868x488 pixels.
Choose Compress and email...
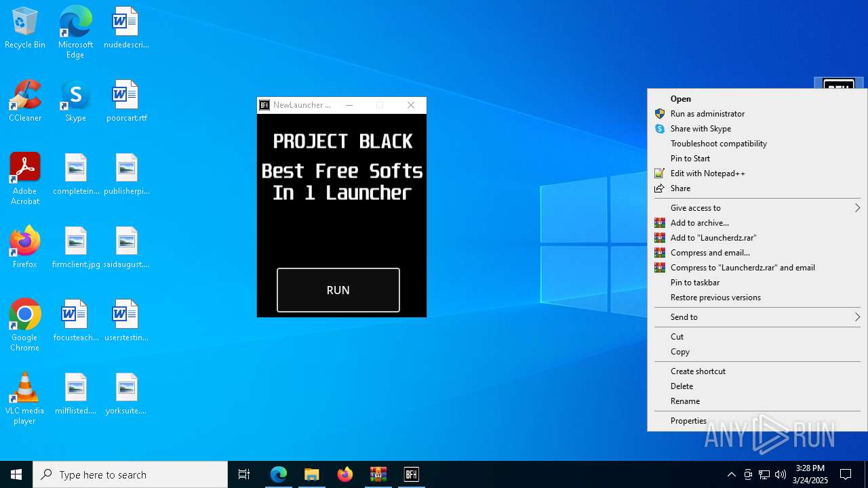(x=757, y=253)
